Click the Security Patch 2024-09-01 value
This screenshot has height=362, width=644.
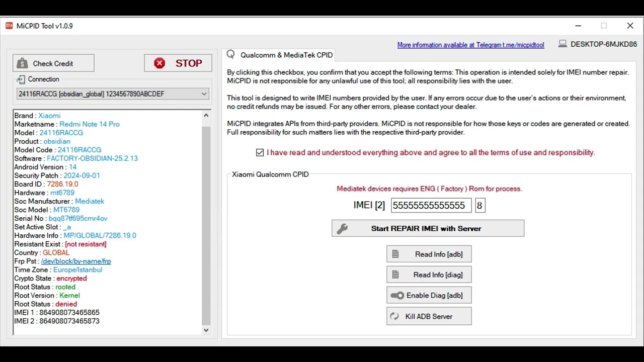(82, 175)
